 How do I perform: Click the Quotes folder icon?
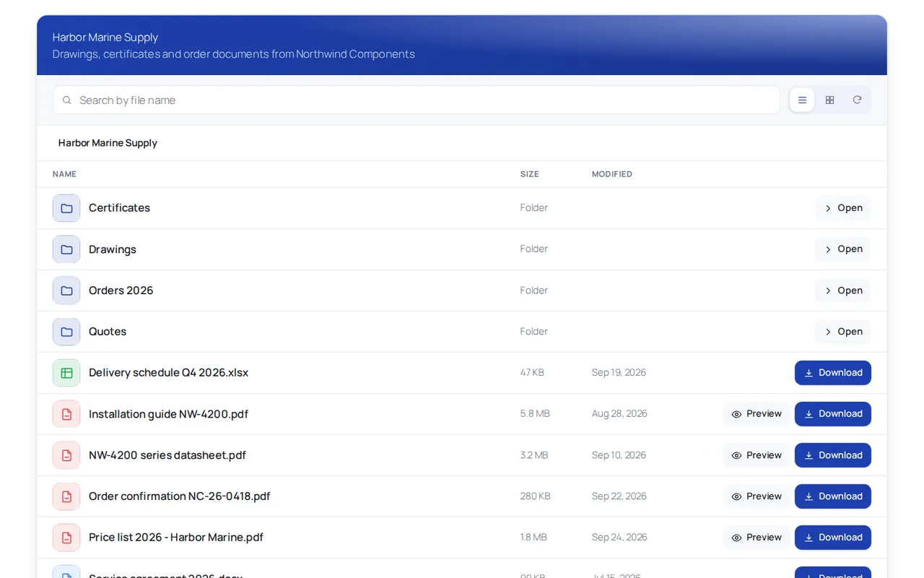click(66, 332)
